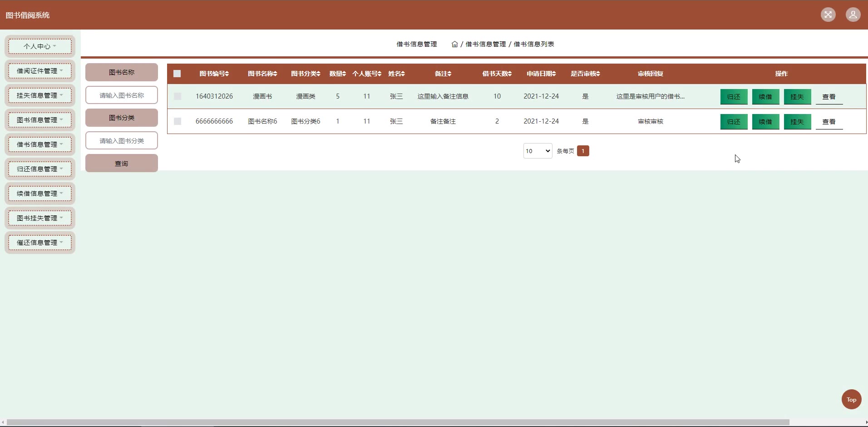This screenshot has height=427, width=868.
Task: Sort by 姓名 column arrows
Action: point(403,74)
